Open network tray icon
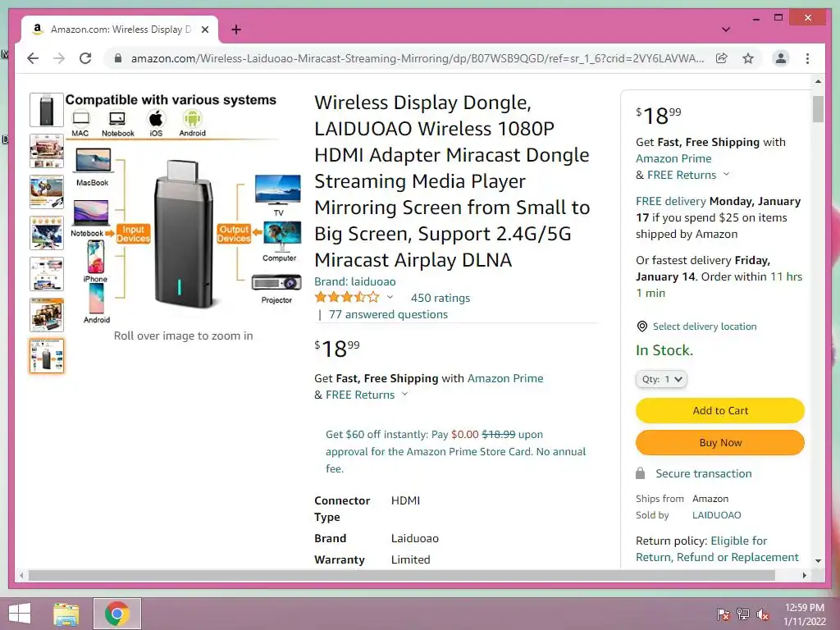 tap(743, 614)
